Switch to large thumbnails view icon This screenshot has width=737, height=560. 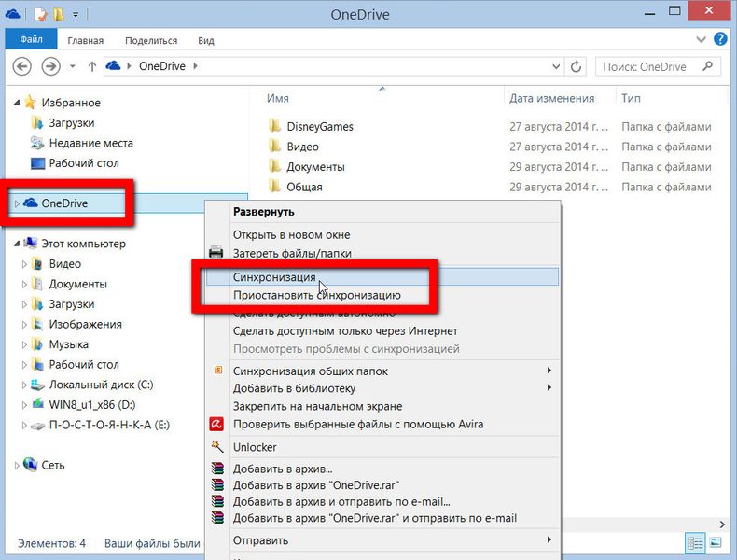pyautogui.click(x=715, y=543)
